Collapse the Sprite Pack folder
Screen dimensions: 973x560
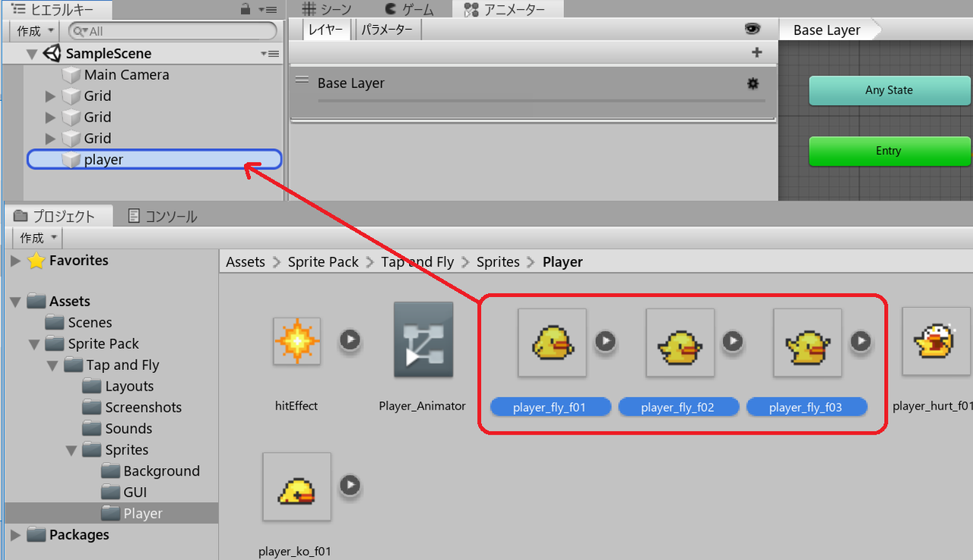pyautogui.click(x=35, y=344)
